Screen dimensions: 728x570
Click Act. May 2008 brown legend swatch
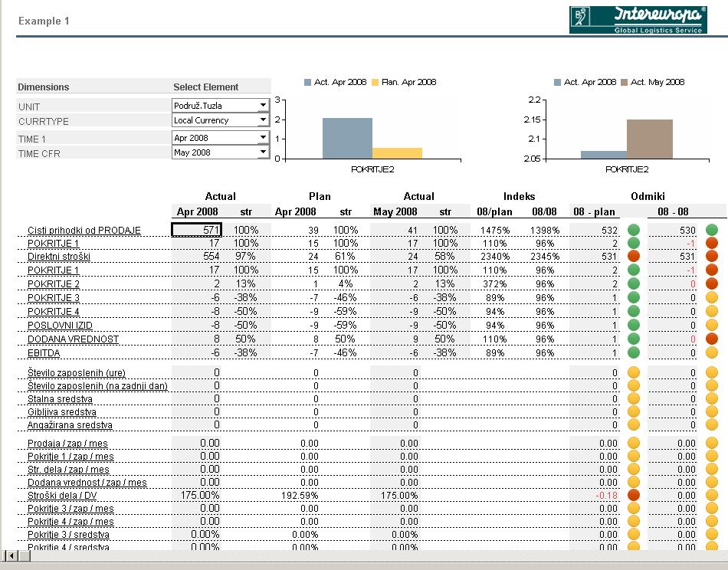coord(625,83)
